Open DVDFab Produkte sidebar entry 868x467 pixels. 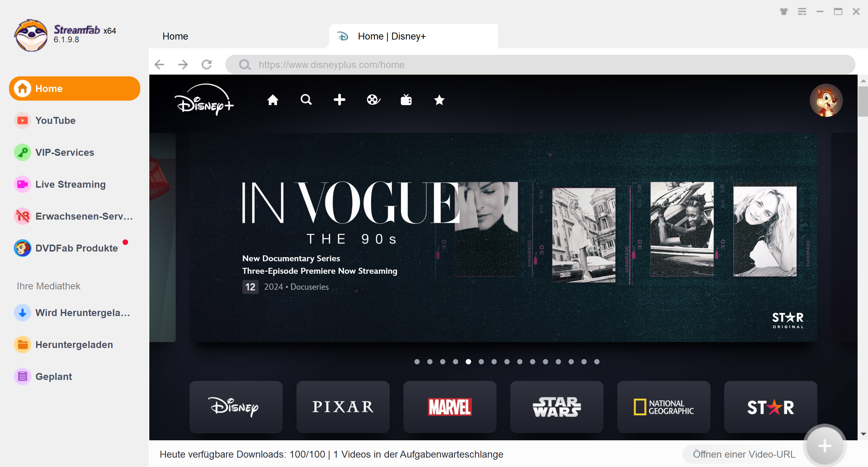[x=75, y=248]
